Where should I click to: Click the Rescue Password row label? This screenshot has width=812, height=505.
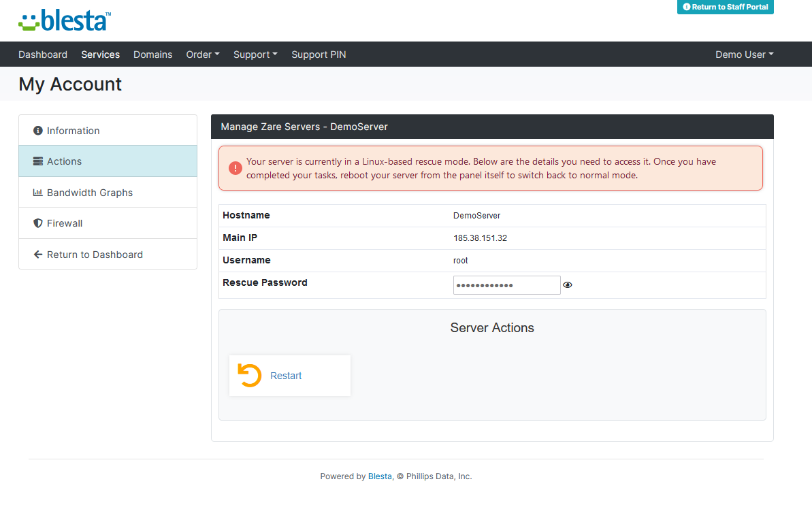(265, 282)
